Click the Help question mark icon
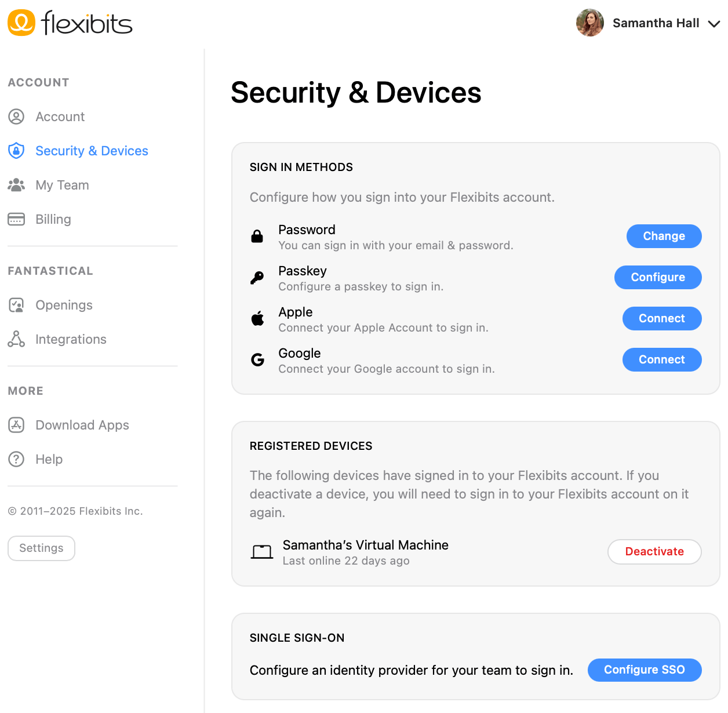This screenshot has height=713, width=728. tap(16, 459)
